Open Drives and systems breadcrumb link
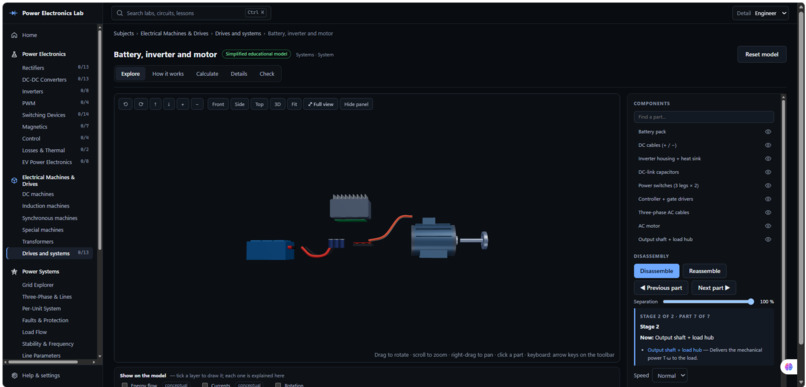This screenshot has height=387, width=806. point(238,34)
